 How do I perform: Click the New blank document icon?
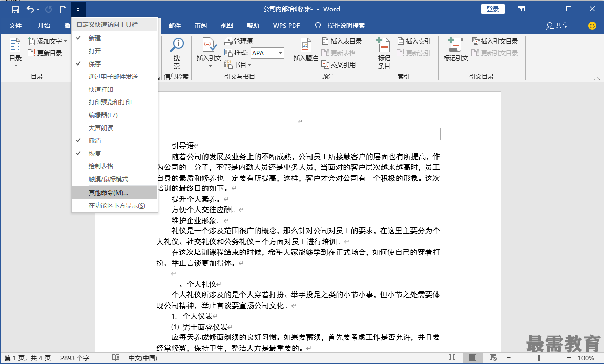point(63,10)
